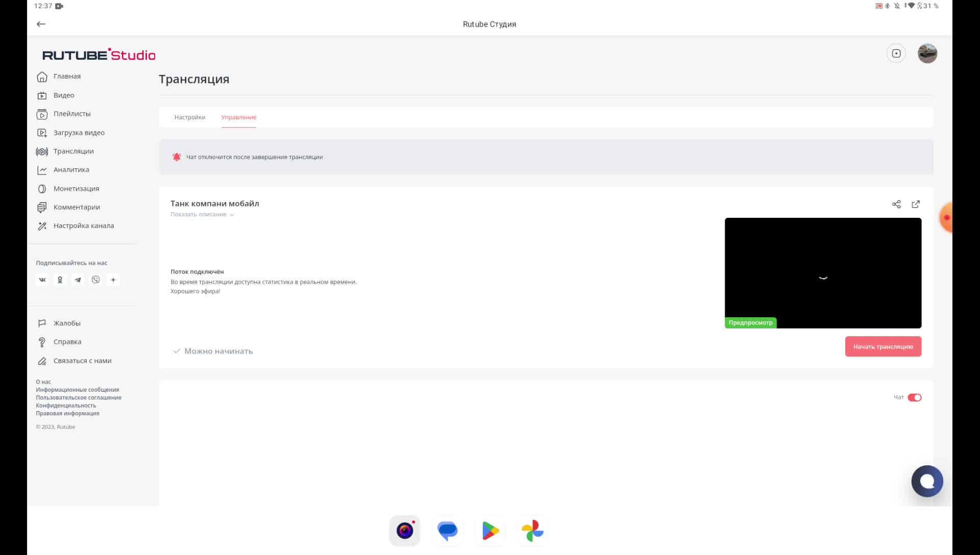Open stream in new window icon
Screen dimensions: 980x555
point(916,204)
